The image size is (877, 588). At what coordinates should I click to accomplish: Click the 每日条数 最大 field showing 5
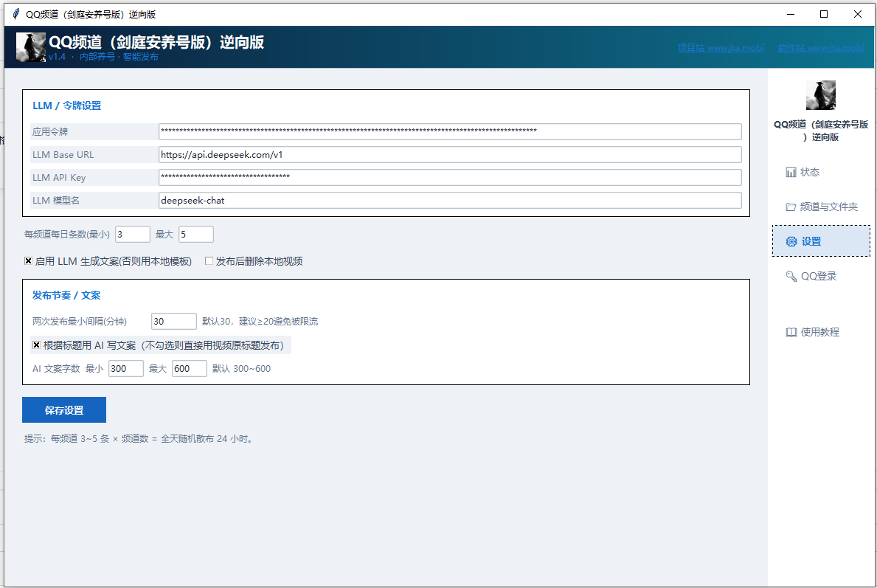tap(195, 235)
